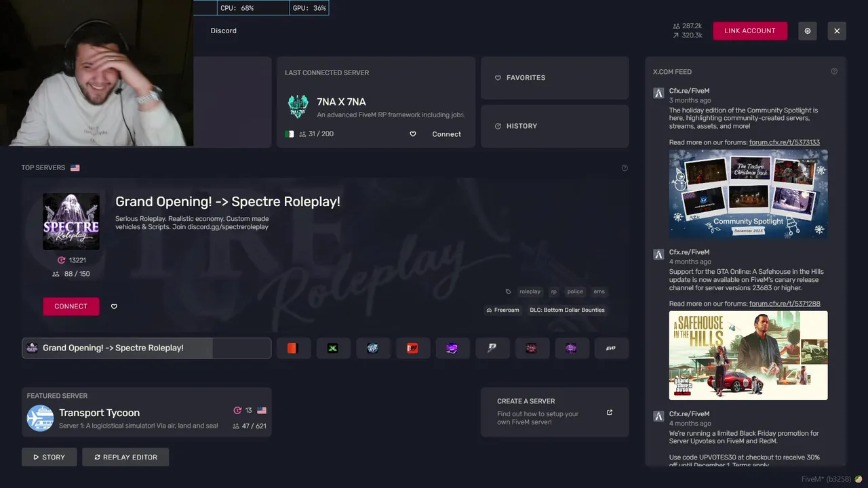Click the Freeroam game type label
Screen dimensions: 868x488
point(502,310)
